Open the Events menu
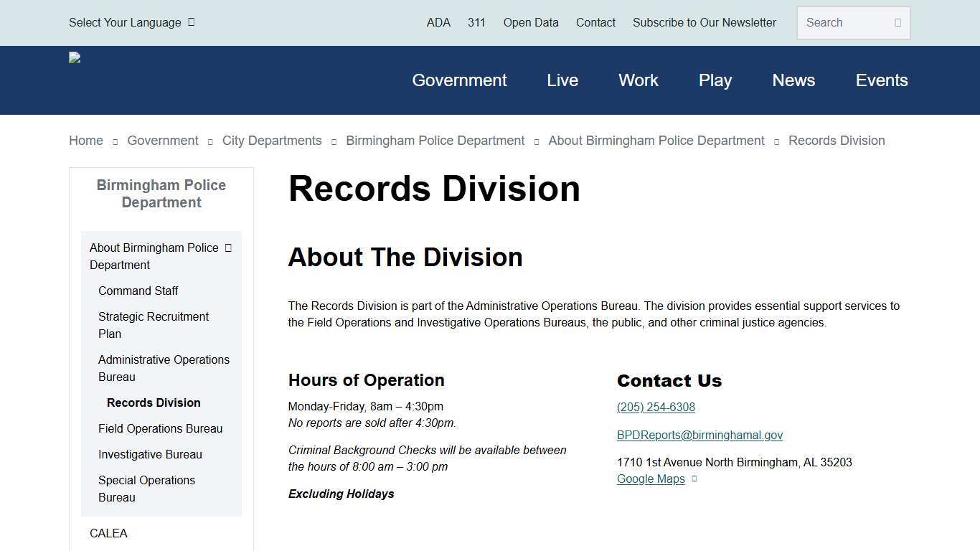Image resolution: width=980 pixels, height=551 pixels. [x=882, y=80]
